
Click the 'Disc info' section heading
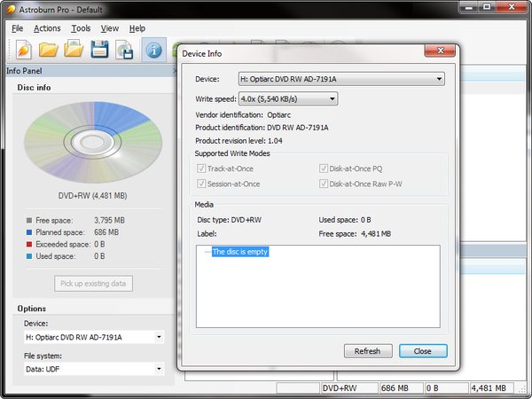(34, 88)
